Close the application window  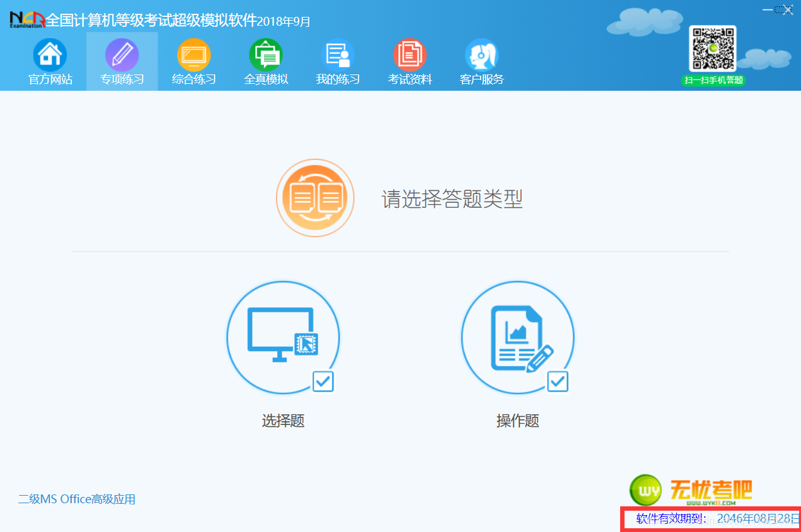pyautogui.click(x=788, y=9)
